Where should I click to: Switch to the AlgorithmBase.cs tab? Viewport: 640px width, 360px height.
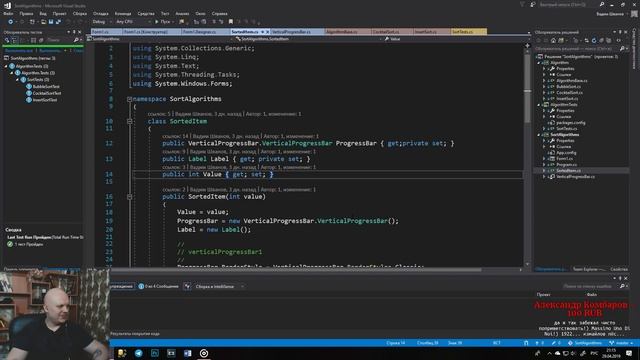(x=348, y=31)
